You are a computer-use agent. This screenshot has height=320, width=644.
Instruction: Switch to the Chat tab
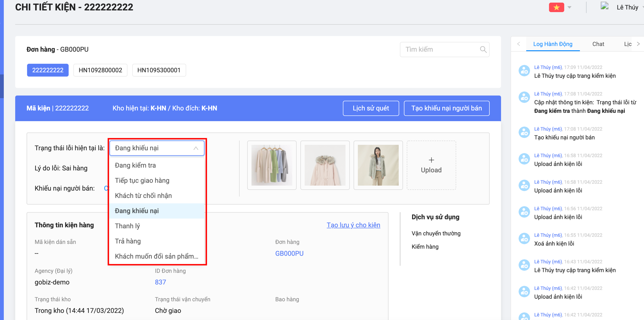[598, 44]
